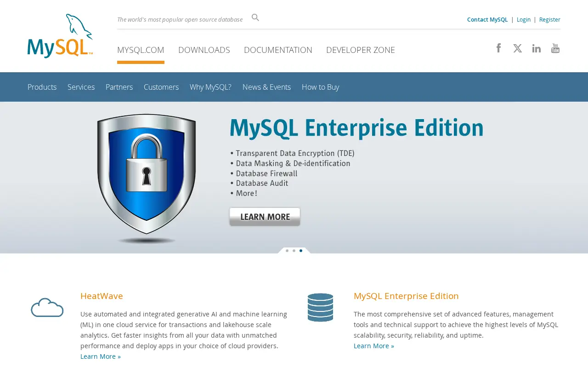Click the Register link

[x=550, y=19]
